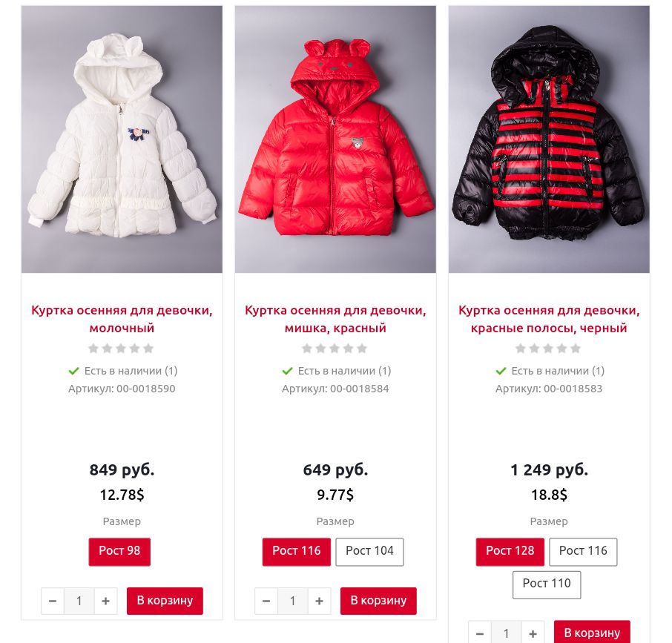Increase quantity for the milk-white jacket
The width and height of the screenshot is (672, 643).
105,601
